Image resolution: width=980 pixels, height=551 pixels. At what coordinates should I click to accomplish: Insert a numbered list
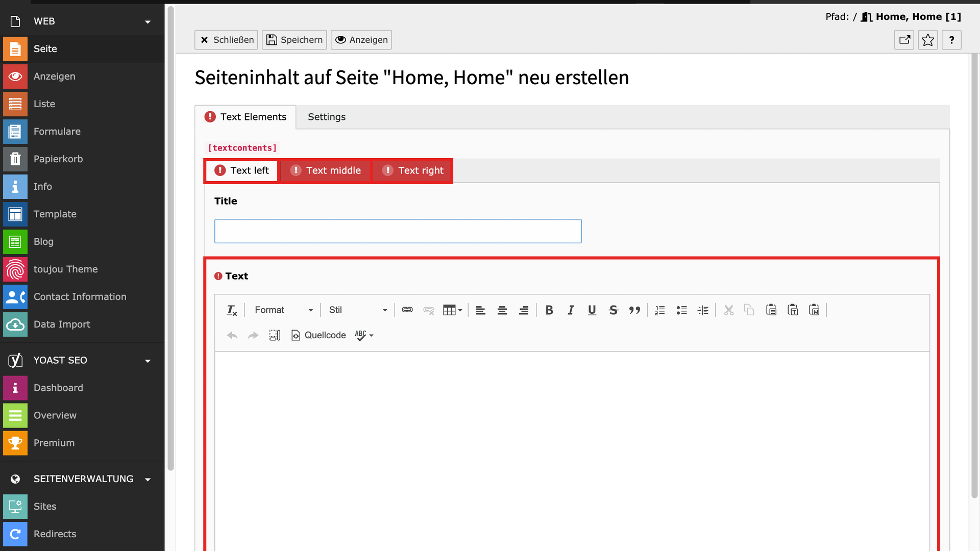660,310
